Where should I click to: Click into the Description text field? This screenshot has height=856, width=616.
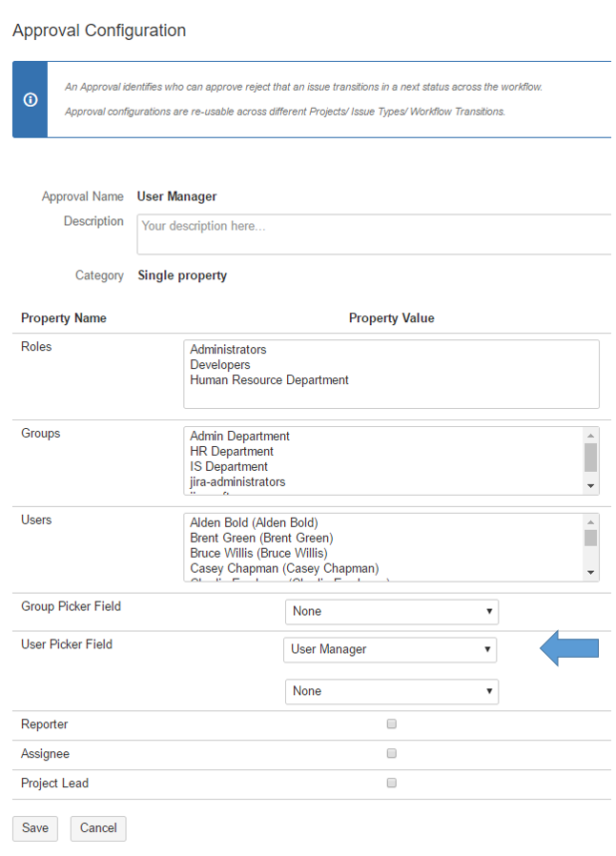click(374, 234)
